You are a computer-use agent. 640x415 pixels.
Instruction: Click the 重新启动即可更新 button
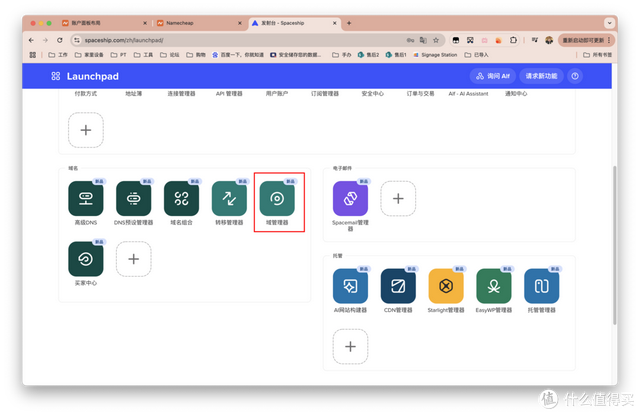[x=586, y=40]
